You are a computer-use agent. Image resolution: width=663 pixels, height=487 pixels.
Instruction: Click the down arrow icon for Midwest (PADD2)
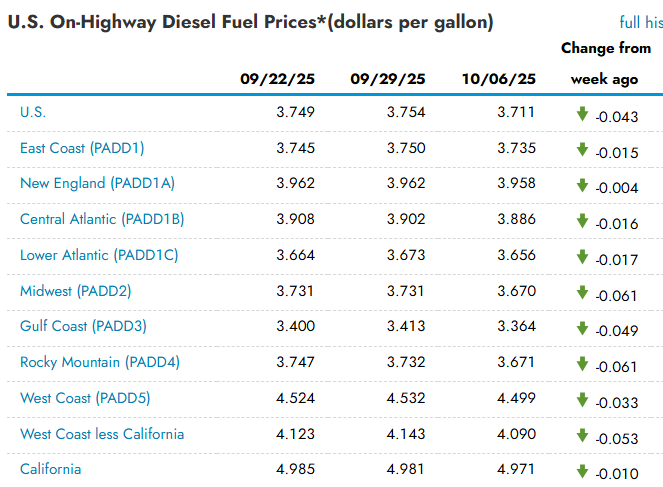583,293
